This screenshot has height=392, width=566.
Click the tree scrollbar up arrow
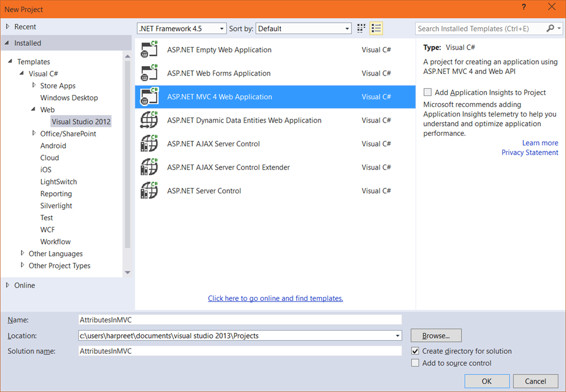click(x=128, y=56)
